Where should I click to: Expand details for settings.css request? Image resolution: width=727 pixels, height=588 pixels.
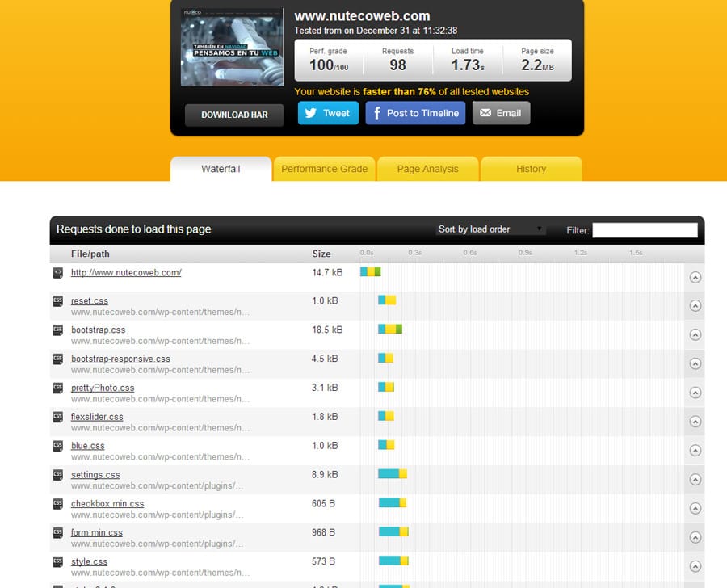pos(695,480)
